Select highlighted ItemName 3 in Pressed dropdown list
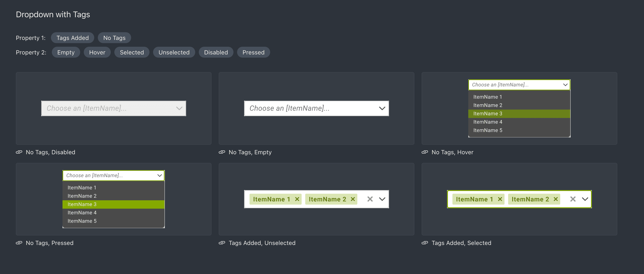This screenshot has width=644, height=274. (x=113, y=204)
